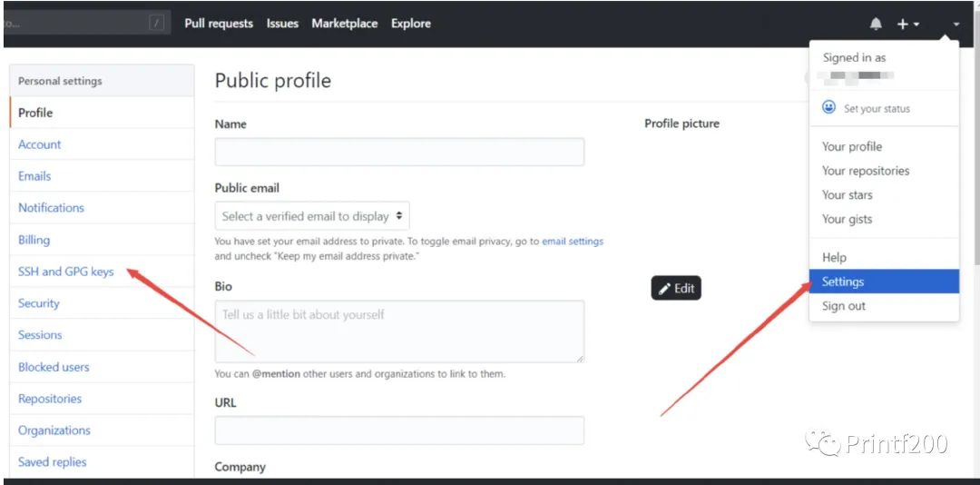Open the notifications bell

[x=876, y=25]
